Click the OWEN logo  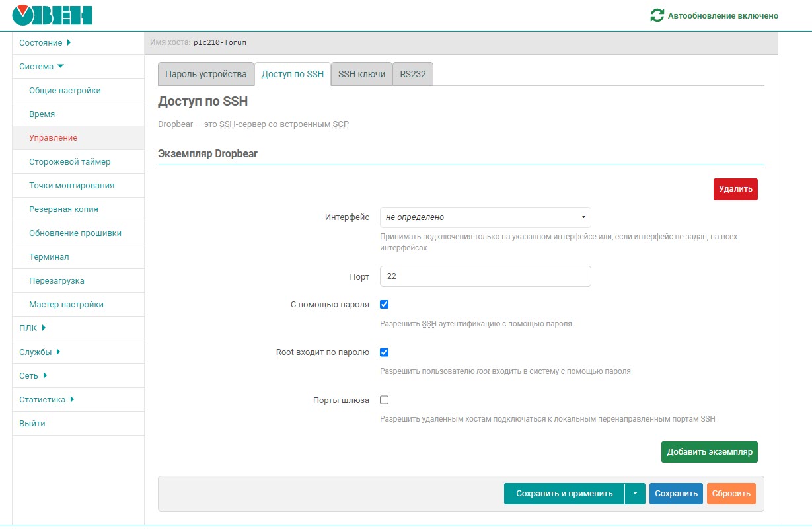tap(52, 15)
